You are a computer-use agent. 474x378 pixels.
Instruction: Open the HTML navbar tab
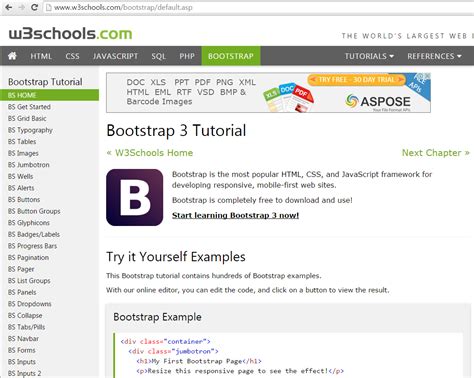(41, 56)
